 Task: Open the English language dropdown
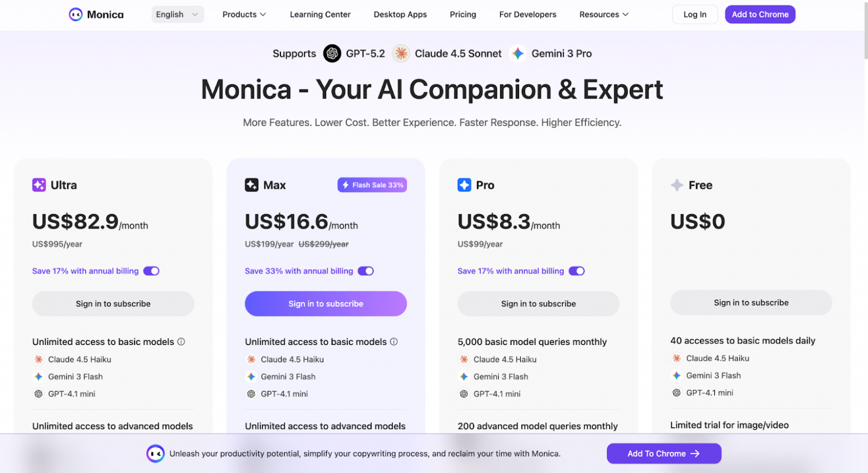[x=177, y=14]
